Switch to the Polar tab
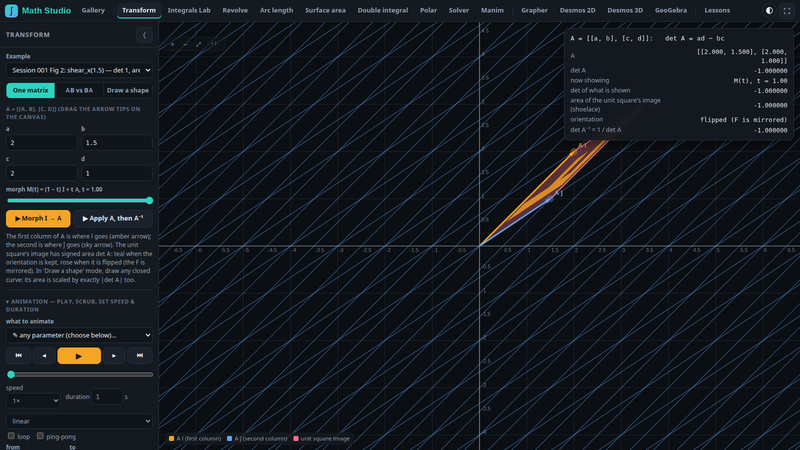Image resolution: width=800 pixels, height=450 pixels. click(x=428, y=10)
